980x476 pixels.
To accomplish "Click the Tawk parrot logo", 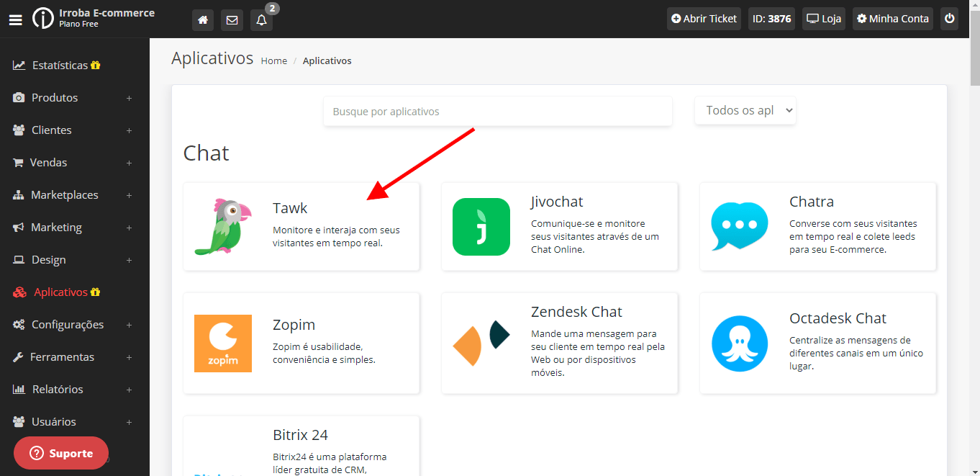I will (x=223, y=227).
